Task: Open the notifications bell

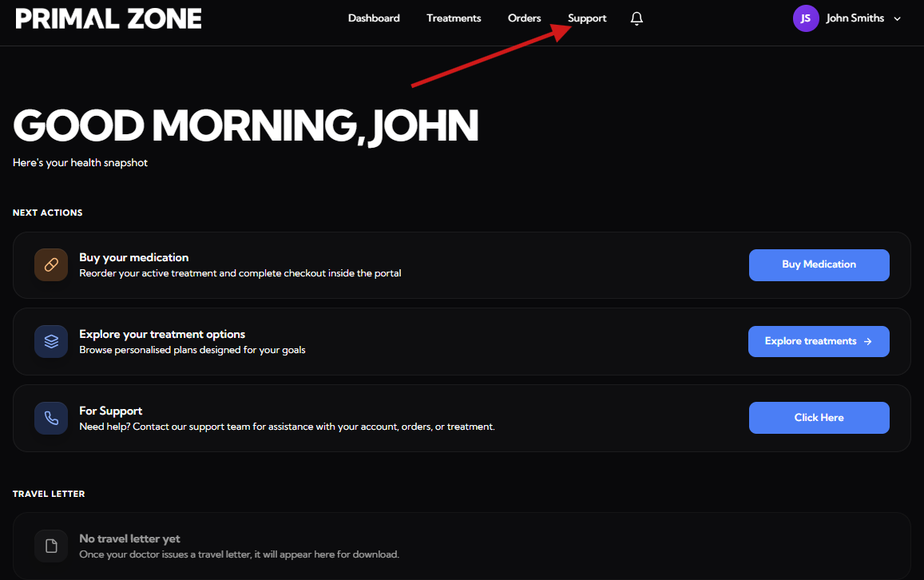Action: (x=636, y=18)
